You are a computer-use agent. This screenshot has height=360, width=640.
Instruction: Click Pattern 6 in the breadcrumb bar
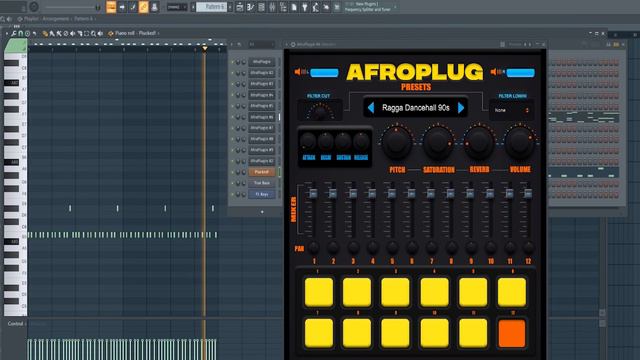(x=83, y=19)
